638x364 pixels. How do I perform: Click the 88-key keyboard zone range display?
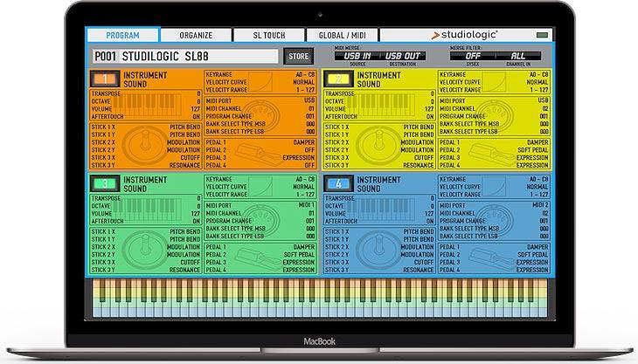tap(320, 298)
